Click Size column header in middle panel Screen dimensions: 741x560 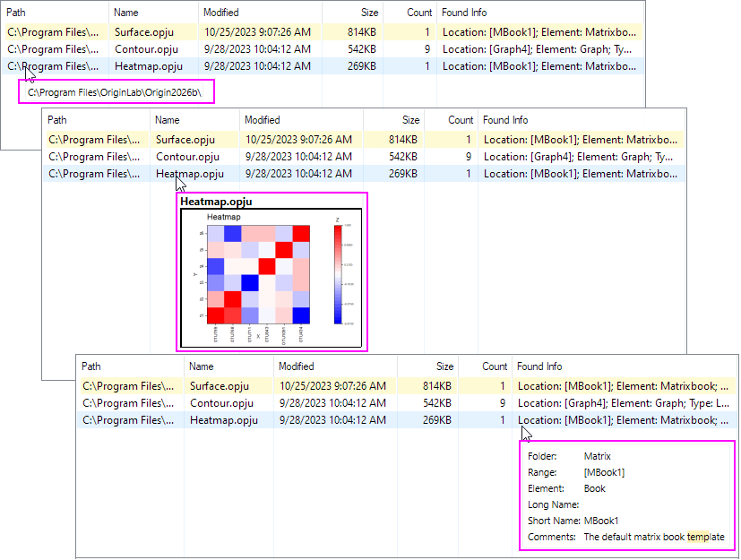tap(410, 120)
